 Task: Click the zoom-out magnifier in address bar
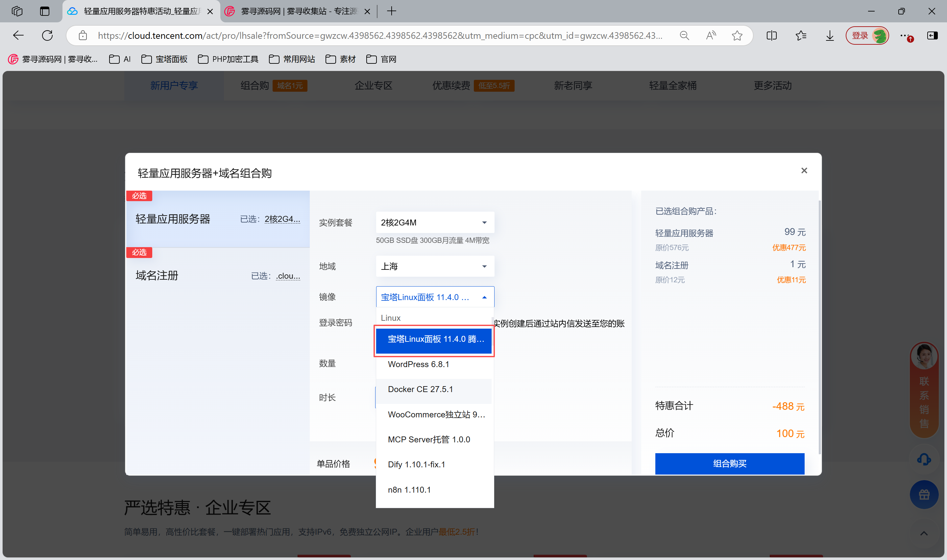coord(684,35)
